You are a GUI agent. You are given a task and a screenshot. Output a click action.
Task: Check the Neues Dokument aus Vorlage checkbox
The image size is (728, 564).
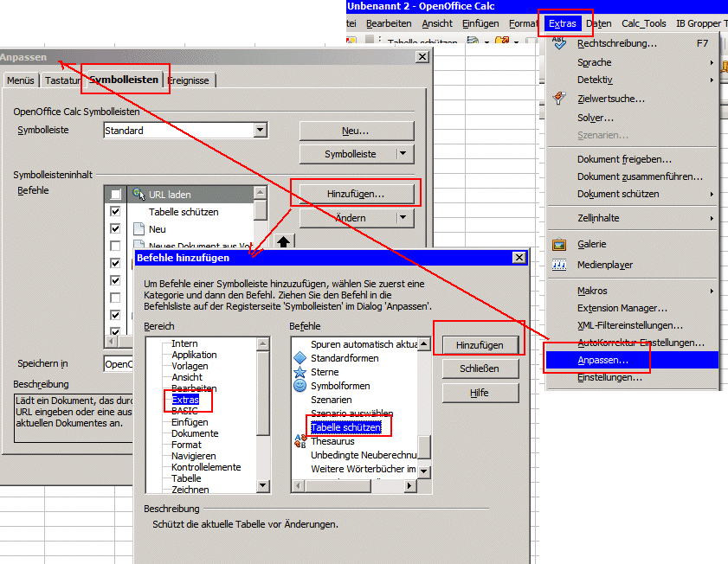pos(116,246)
